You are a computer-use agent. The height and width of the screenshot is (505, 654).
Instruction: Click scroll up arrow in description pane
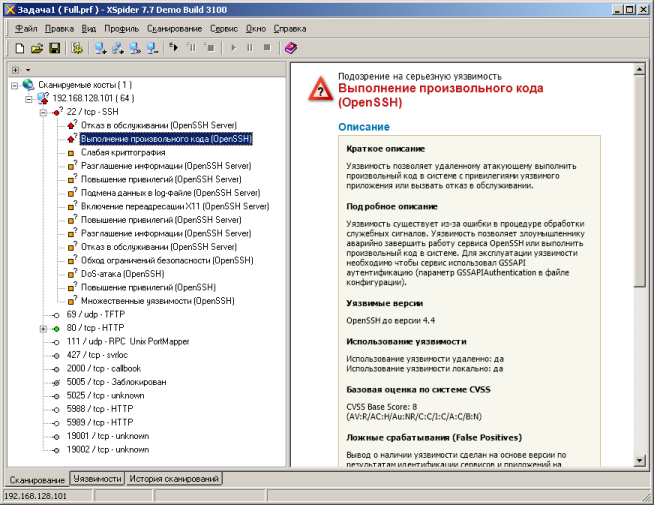pyautogui.click(x=639, y=69)
